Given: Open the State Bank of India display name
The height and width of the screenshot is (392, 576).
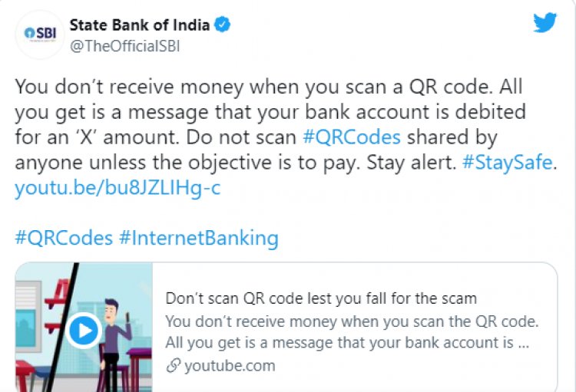Looking at the screenshot, I should point(140,25).
